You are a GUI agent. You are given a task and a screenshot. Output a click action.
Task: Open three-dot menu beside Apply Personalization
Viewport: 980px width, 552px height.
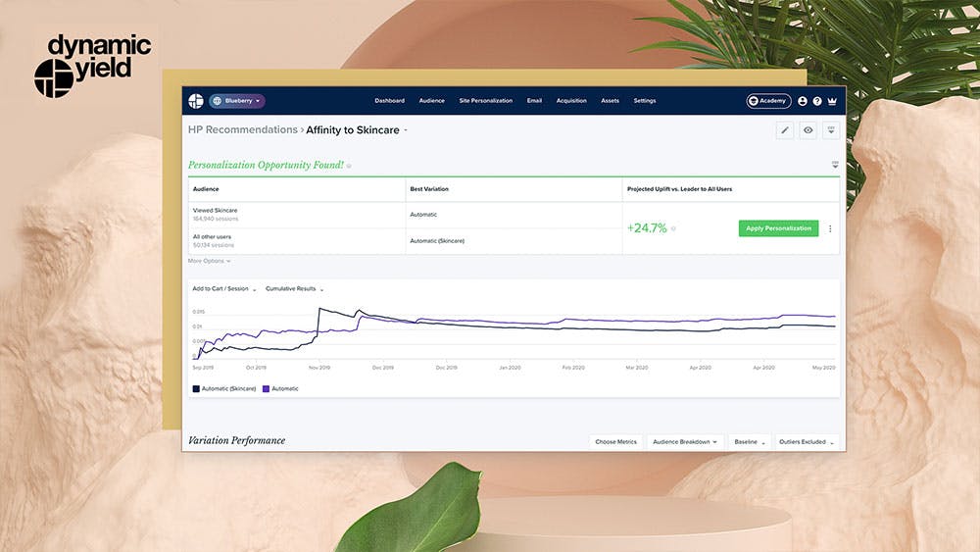[x=830, y=228]
